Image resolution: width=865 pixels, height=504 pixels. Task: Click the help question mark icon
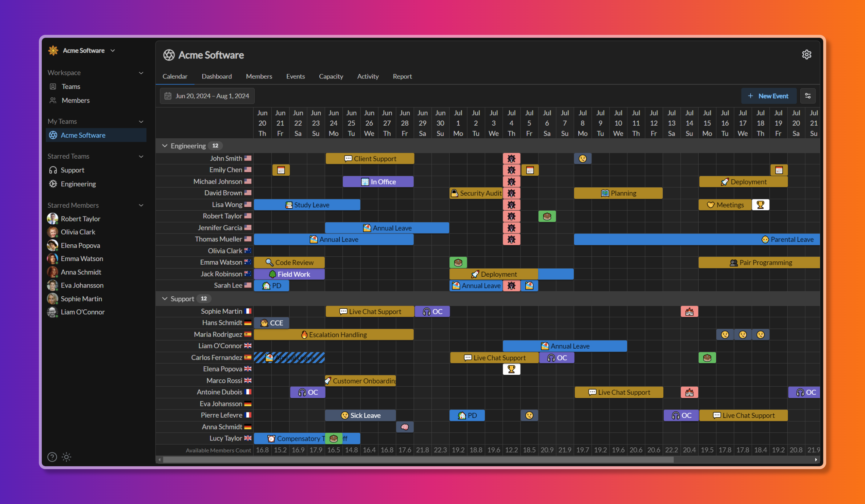52,457
